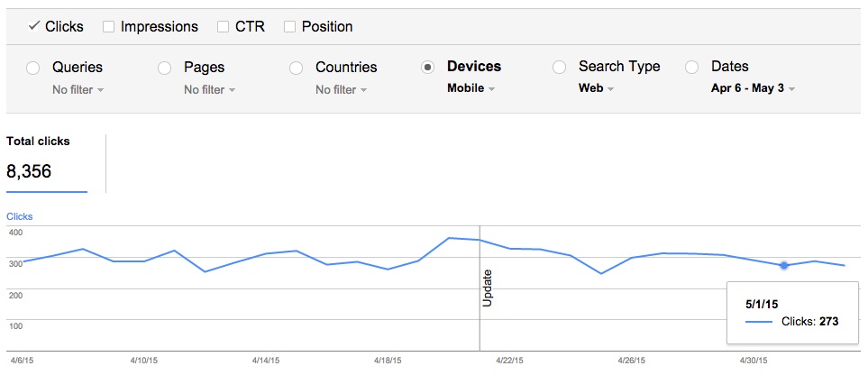Open the Mobile devices filter dropdown
The height and width of the screenshot is (375, 868).
click(x=471, y=88)
